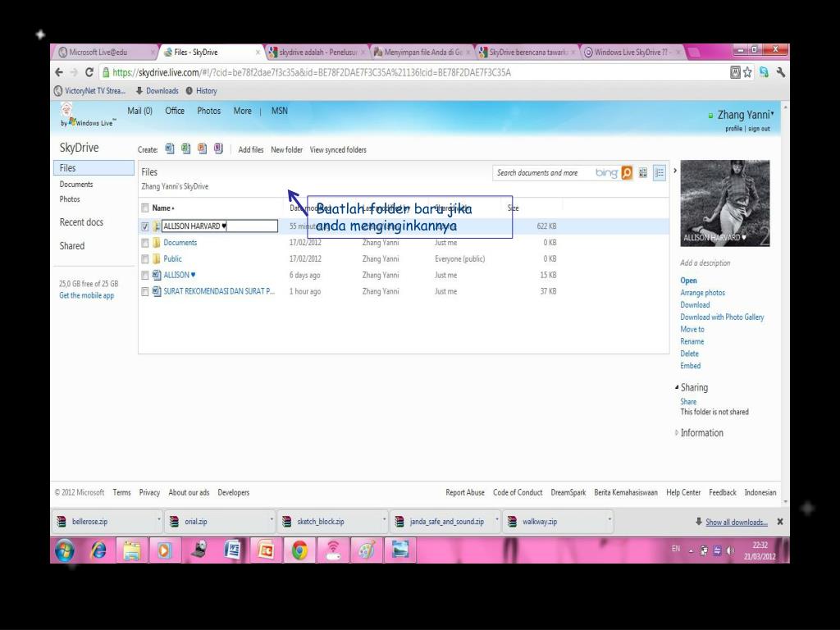Image resolution: width=840 pixels, height=630 pixels.
Task: Collapse the Sharing section
Action: click(x=677, y=387)
